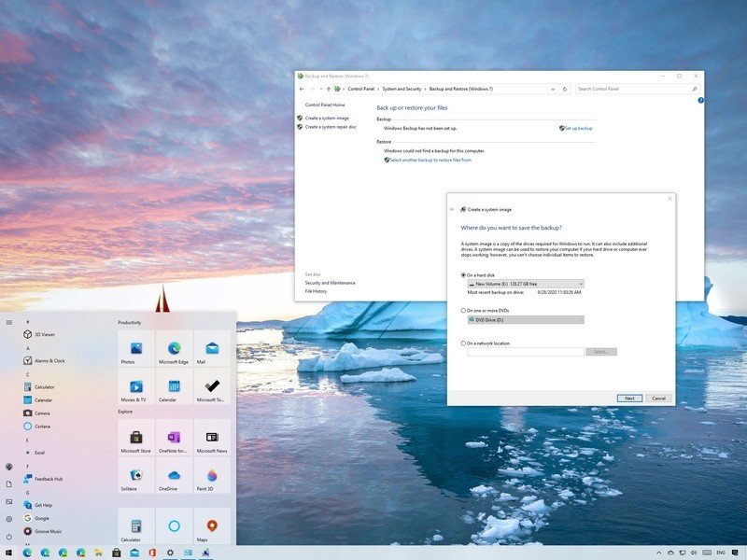Image resolution: width=747 pixels, height=560 pixels.
Task: Click the help question mark icon
Action: 700,100
